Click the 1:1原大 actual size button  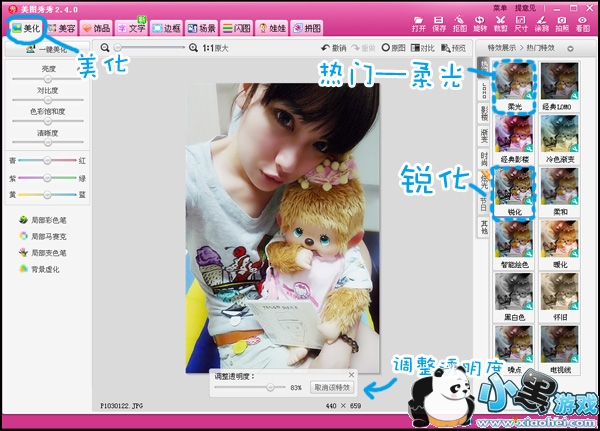(x=215, y=48)
